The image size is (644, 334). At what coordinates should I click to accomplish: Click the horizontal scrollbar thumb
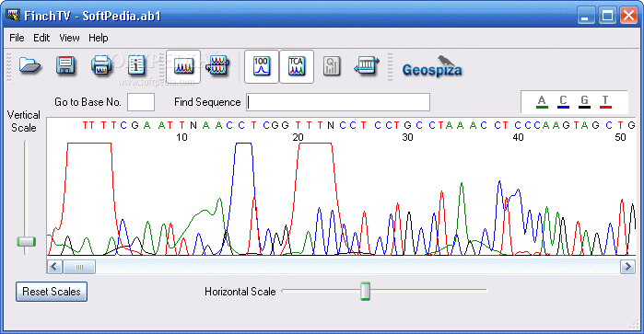pyautogui.click(x=79, y=267)
